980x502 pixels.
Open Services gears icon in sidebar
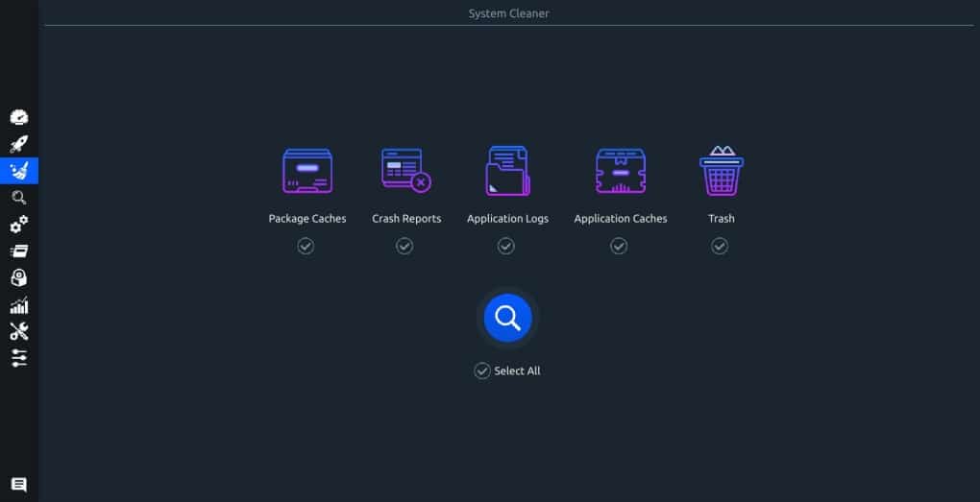pyautogui.click(x=19, y=225)
